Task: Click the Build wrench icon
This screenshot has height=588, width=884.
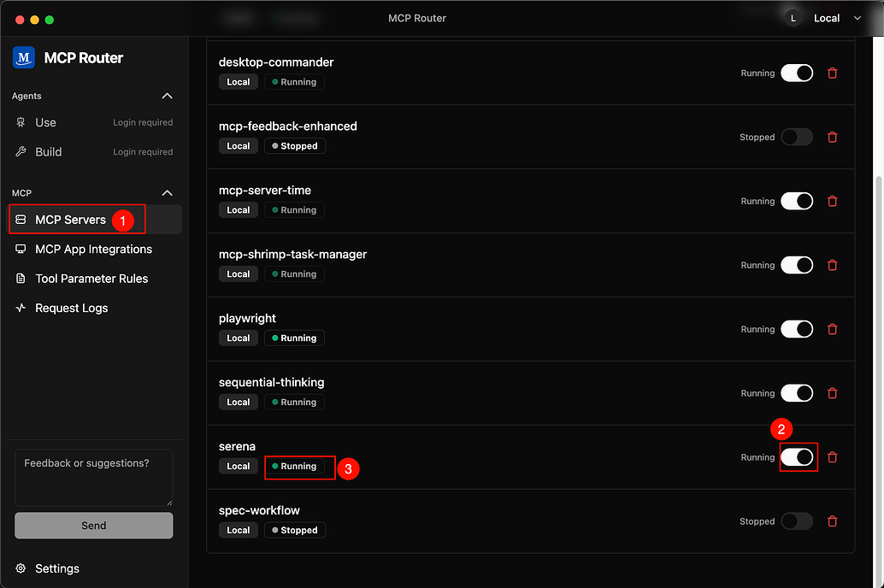Action: [21, 151]
